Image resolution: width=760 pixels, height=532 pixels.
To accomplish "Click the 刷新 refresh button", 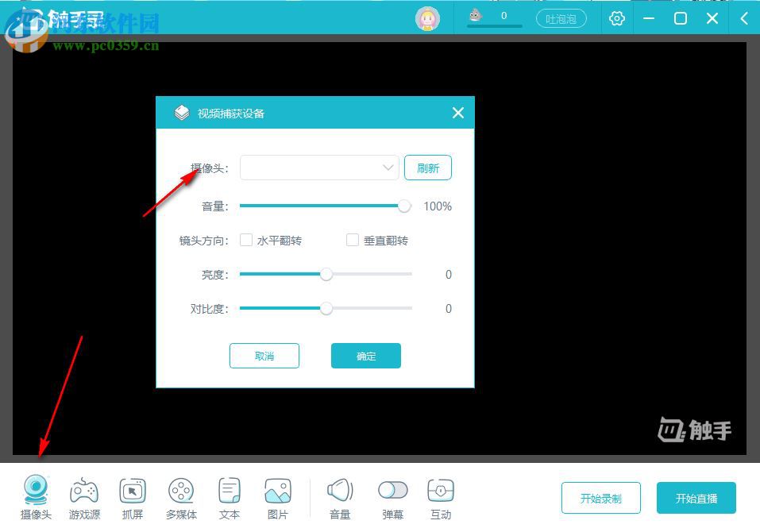I will (428, 168).
